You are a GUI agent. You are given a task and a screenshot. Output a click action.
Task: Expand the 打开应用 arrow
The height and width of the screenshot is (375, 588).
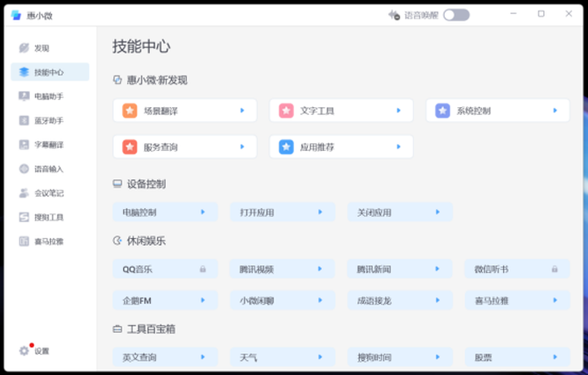[320, 212]
